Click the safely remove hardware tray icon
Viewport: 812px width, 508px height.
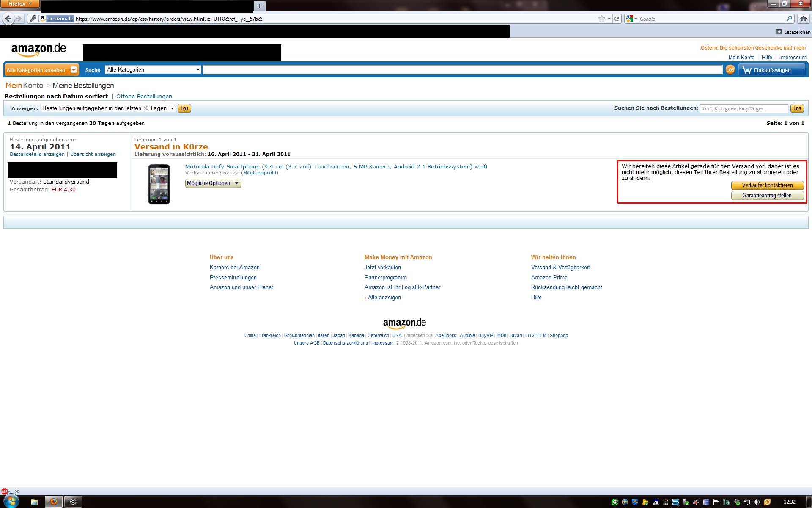[686, 502]
